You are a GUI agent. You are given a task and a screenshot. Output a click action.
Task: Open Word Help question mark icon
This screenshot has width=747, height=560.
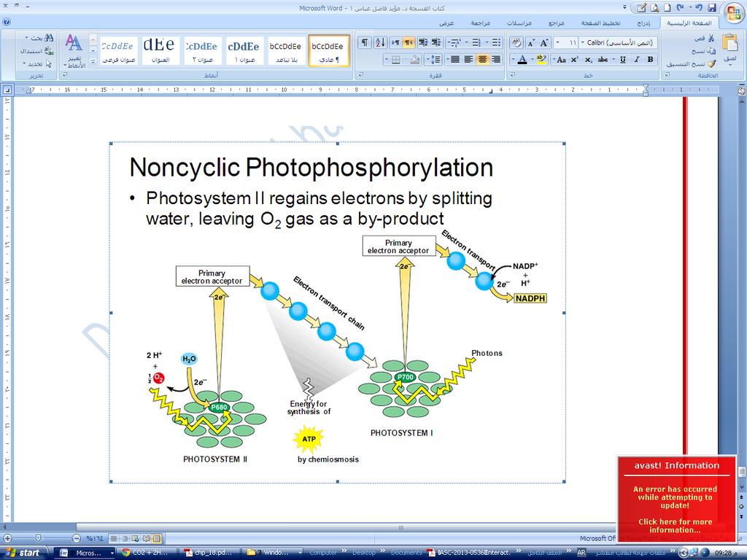pyautogui.click(x=7, y=23)
